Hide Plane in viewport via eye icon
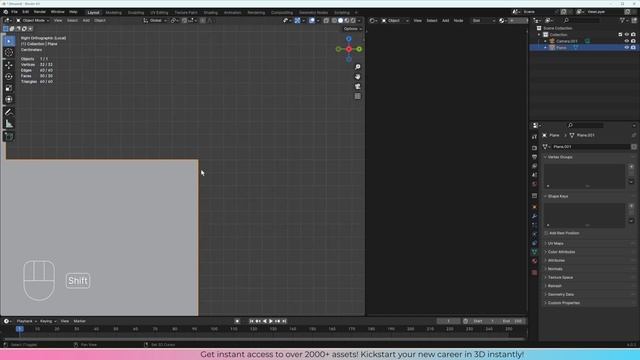This screenshot has width=640, height=360. [627, 48]
